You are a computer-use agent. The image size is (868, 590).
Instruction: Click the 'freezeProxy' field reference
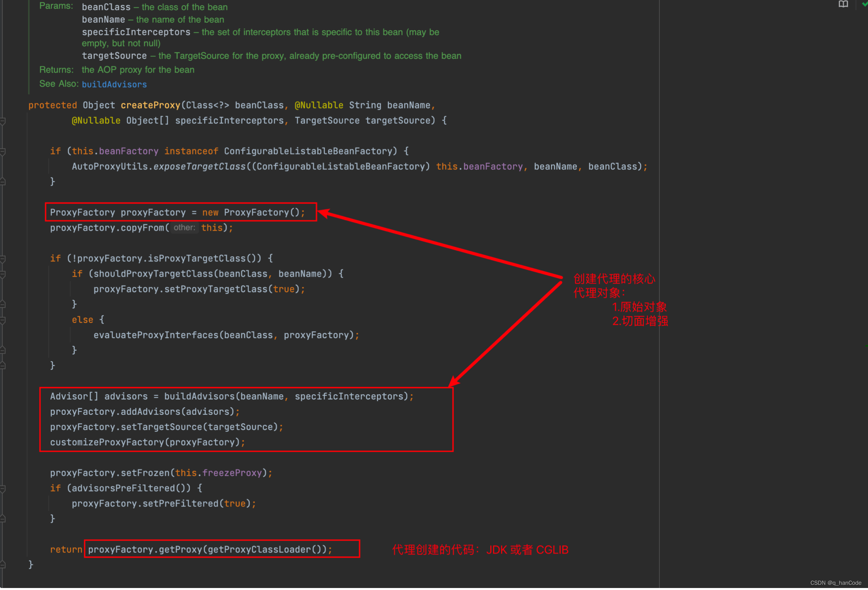232,473
